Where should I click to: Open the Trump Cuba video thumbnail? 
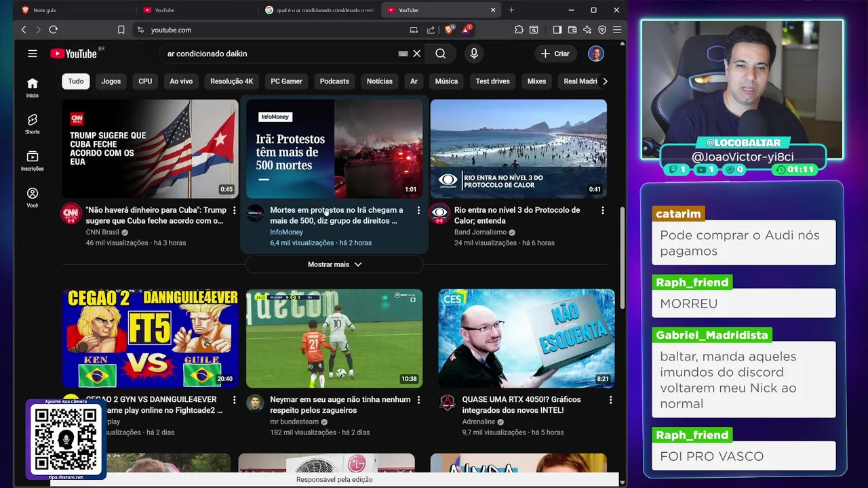click(x=150, y=149)
